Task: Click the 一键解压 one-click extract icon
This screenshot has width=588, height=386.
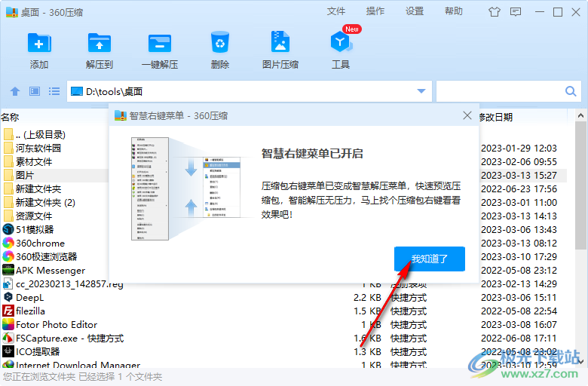Action: [160, 43]
